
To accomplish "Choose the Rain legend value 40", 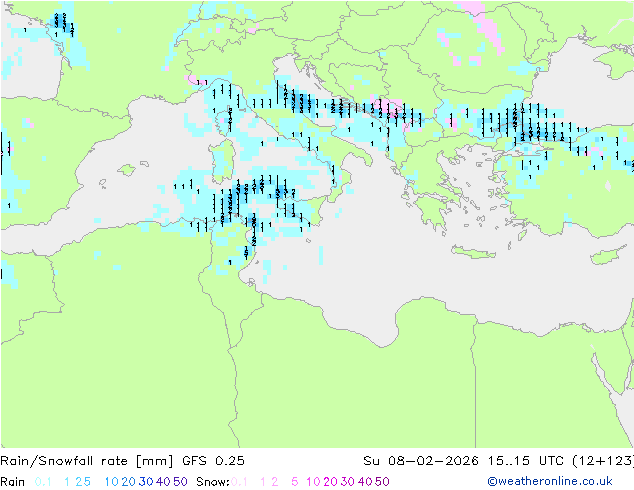I will [163, 482].
